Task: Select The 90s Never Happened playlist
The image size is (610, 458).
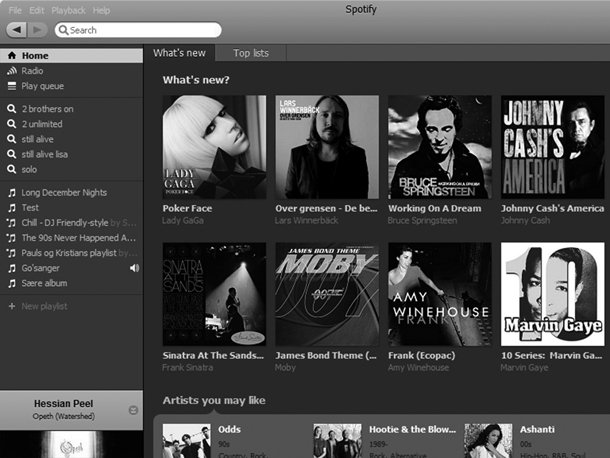Action: (78, 238)
